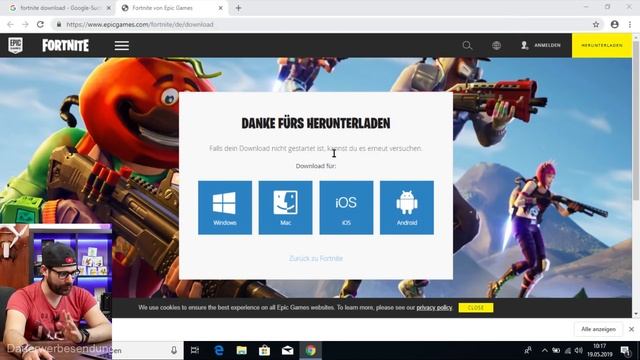
Task: Click the site lock security icon
Action: 59,24
